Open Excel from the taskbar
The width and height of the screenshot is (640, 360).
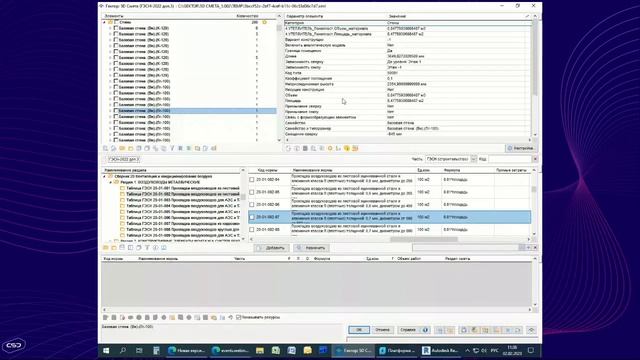tap(276, 350)
